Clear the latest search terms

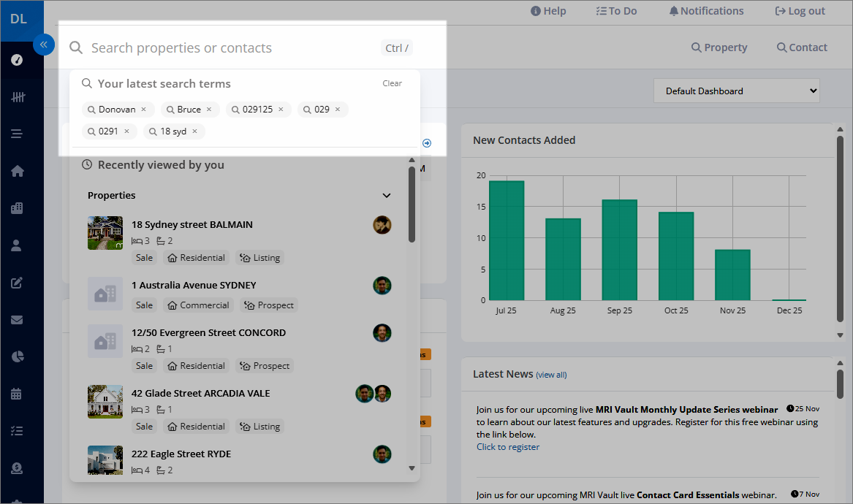[393, 83]
